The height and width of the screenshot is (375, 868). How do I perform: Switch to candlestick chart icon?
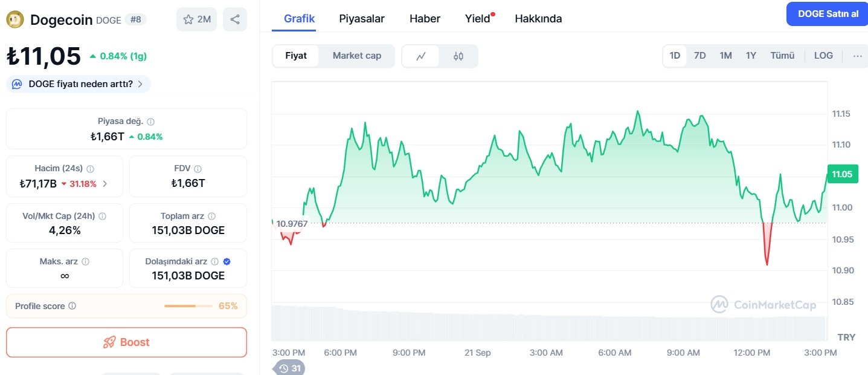click(458, 56)
